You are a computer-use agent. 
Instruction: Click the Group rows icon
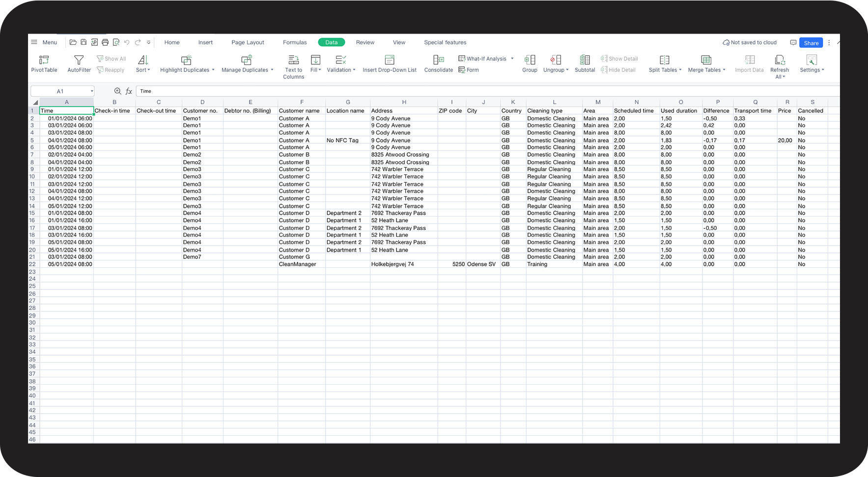[530, 60]
